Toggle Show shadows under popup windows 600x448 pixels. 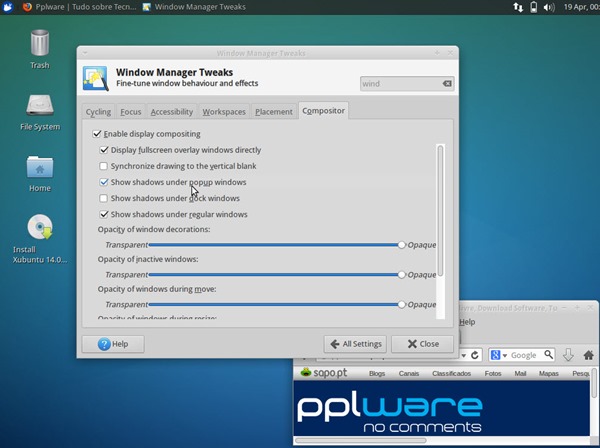tap(104, 182)
